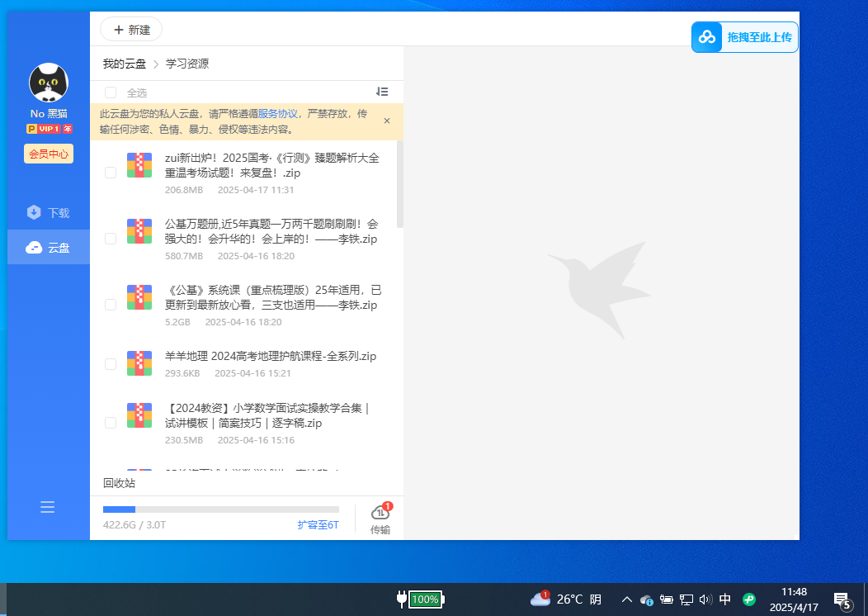Show hidden system tray icons

pyautogui.click(x=626, y=599)
